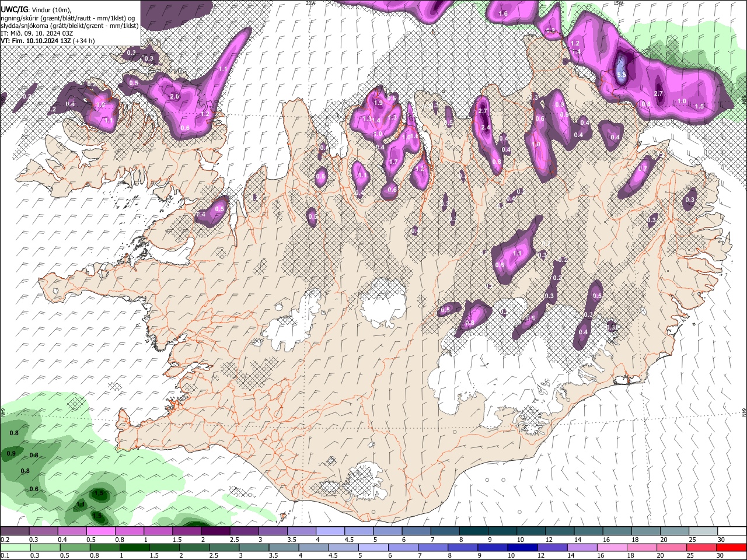Click the 2.0 snowfall value in the northwest

click(174, 96)
